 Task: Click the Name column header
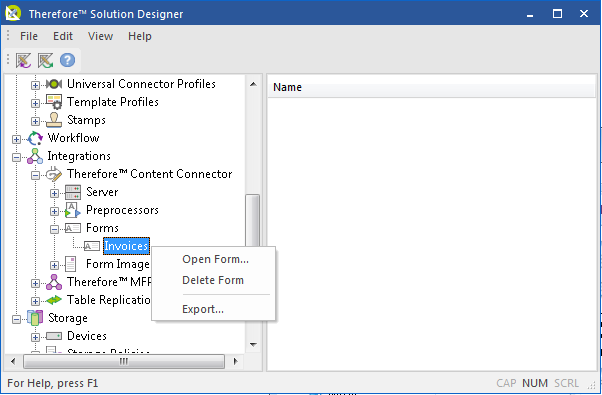pos(431,87)
